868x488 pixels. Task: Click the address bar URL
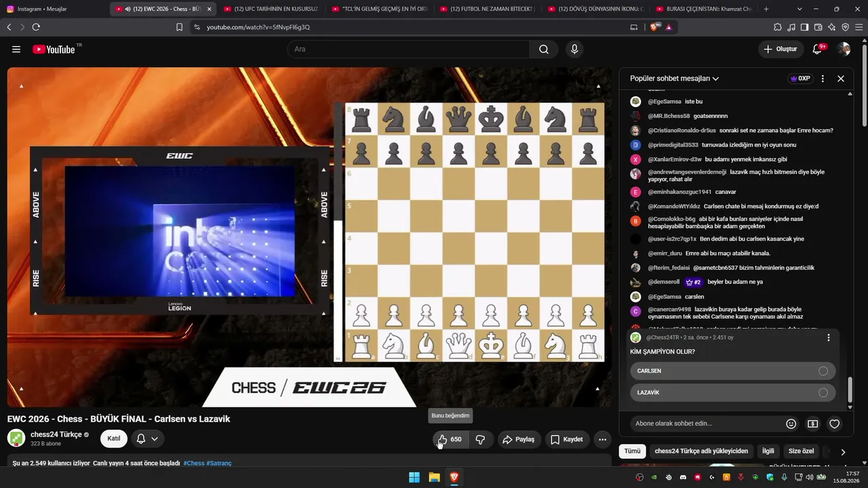[x=258, y=27]
